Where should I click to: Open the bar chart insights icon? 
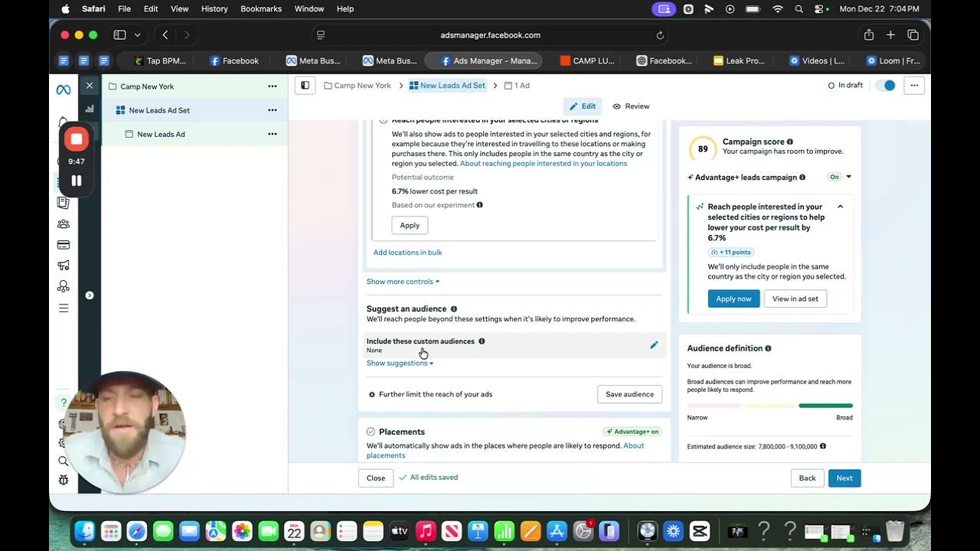click(x=90, y=109)
